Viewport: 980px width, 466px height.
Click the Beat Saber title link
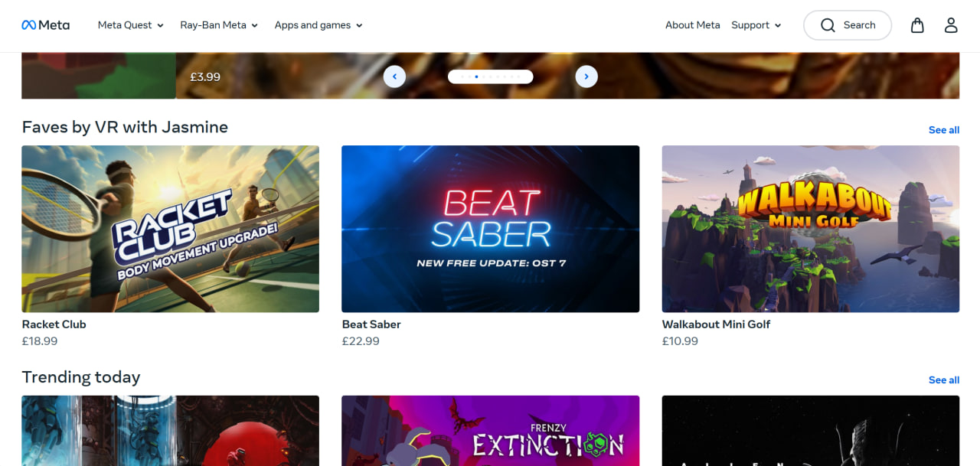371,324
